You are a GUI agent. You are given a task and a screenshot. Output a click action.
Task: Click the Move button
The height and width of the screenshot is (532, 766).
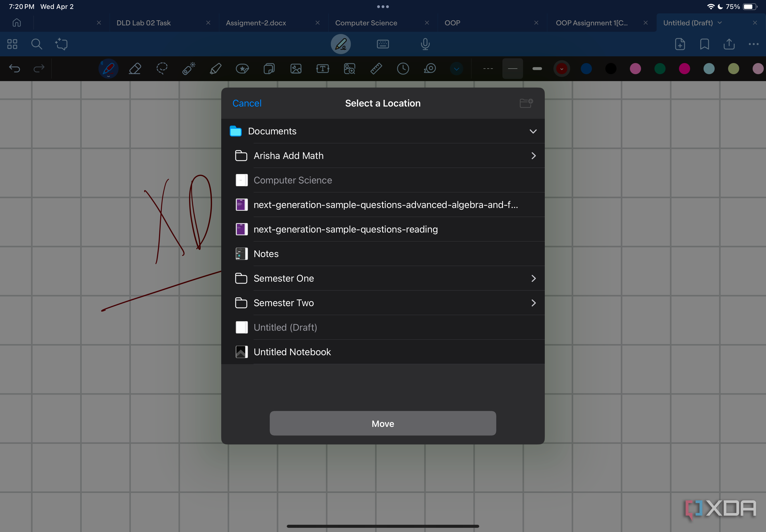point(383,423)
